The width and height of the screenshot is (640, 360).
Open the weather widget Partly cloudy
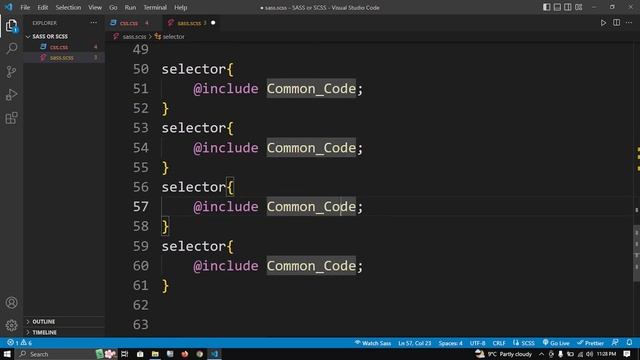(x=504, y=354)
